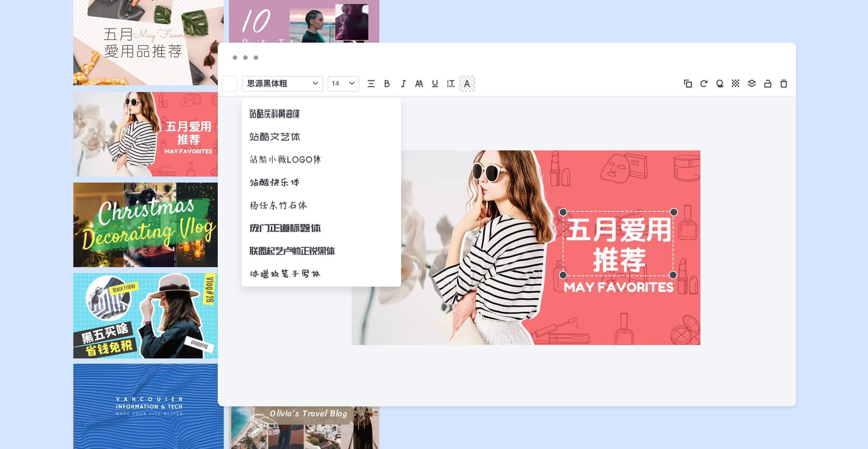Click the uppercase letters AA icon
Viewport: 868px width, 449px height.
pos(419,84)
